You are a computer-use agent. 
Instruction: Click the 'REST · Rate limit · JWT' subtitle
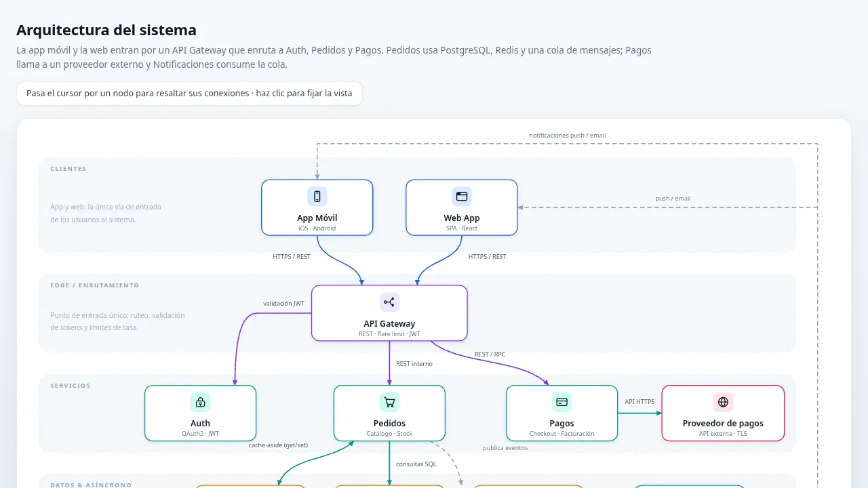tap(389, 334)
